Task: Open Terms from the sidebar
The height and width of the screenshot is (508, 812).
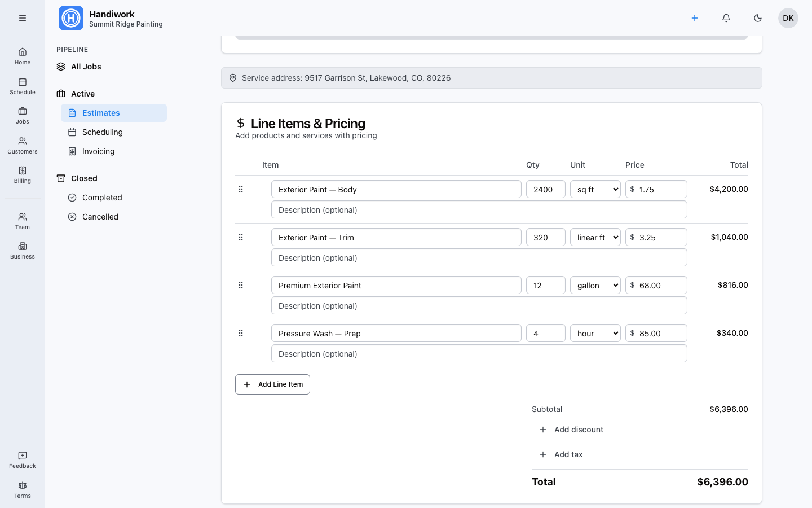Action: click(23, 490)
